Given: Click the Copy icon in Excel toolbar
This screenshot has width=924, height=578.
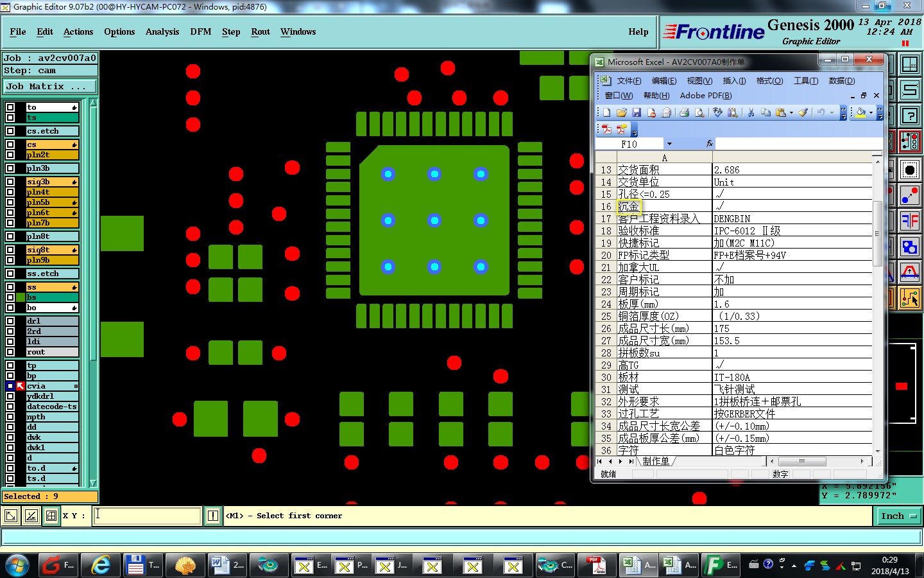Looking at the screenshot, I should point(766,112).
